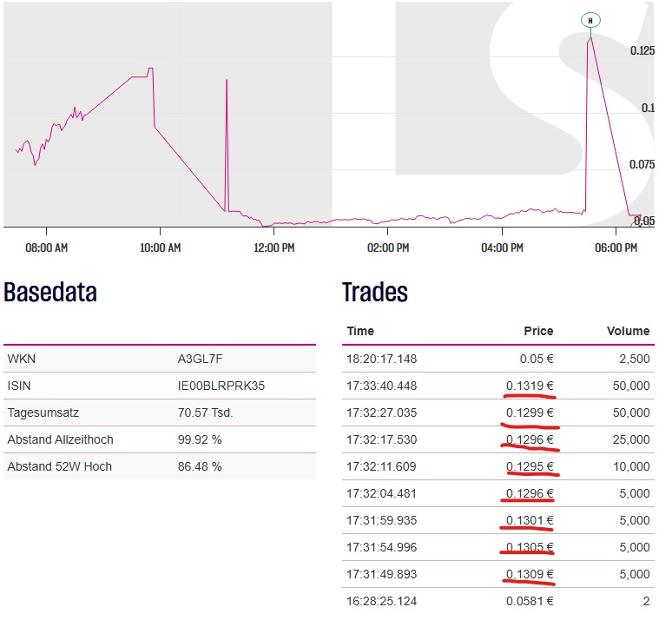Click the Abstand Allzeithoch value 99.92 %
The width and height of the screenshot is (672, 627).
pos(200,439)
